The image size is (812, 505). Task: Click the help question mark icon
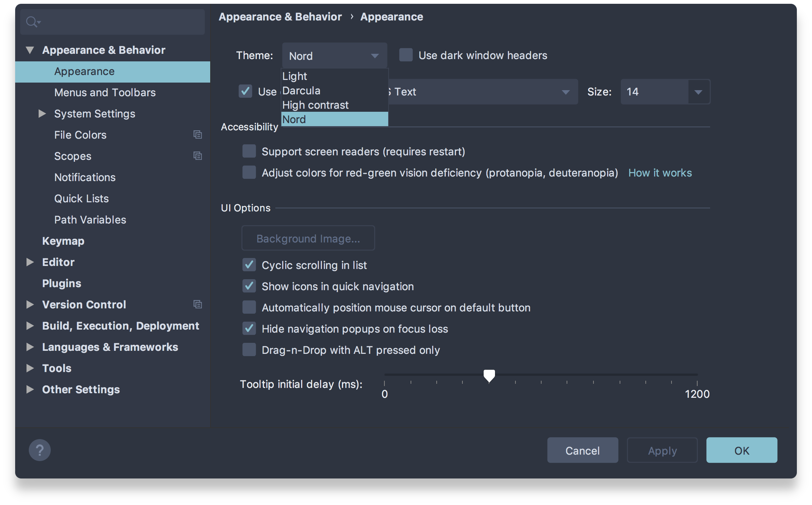pos(40,450)
